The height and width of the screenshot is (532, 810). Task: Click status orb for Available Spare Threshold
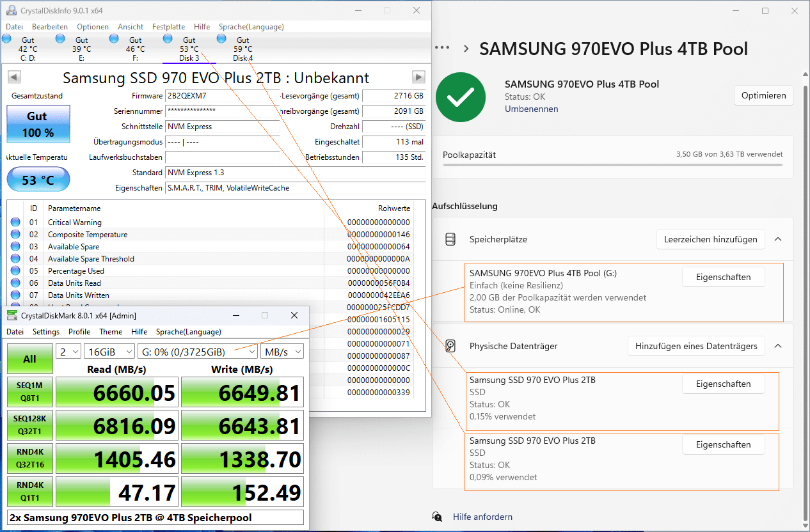click(x=15, y=259)
